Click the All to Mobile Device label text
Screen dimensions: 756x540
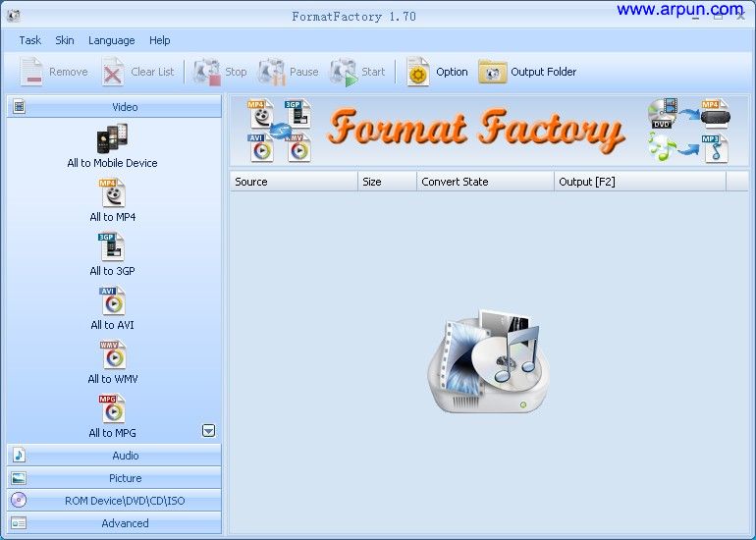click(112, 163)
